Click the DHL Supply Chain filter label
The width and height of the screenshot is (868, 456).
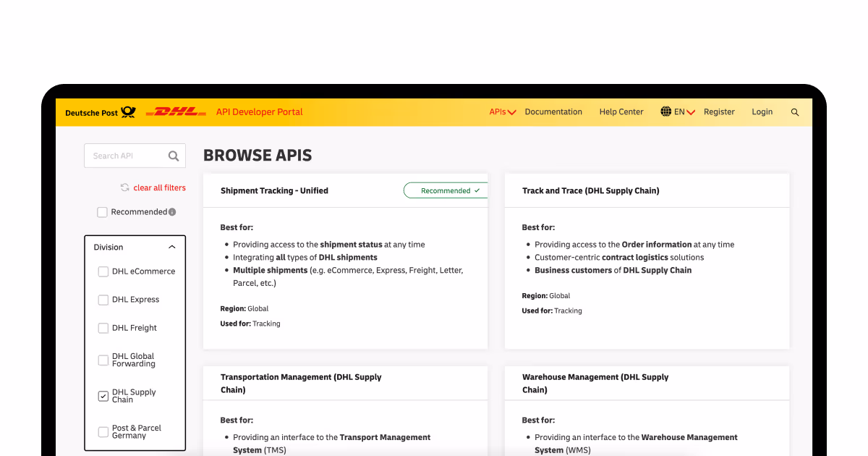[134, 396]
